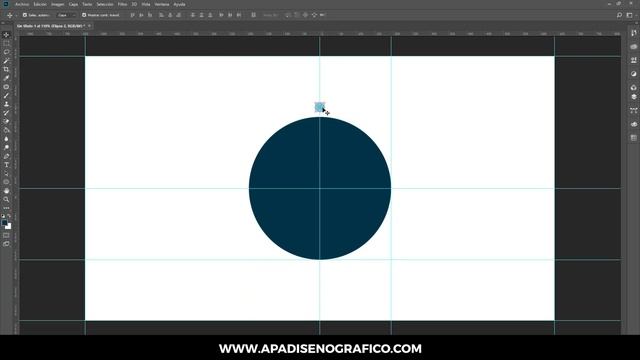640x360 pixels.
Task: Select the Spot Healing Brush tool
Action: 6,87
